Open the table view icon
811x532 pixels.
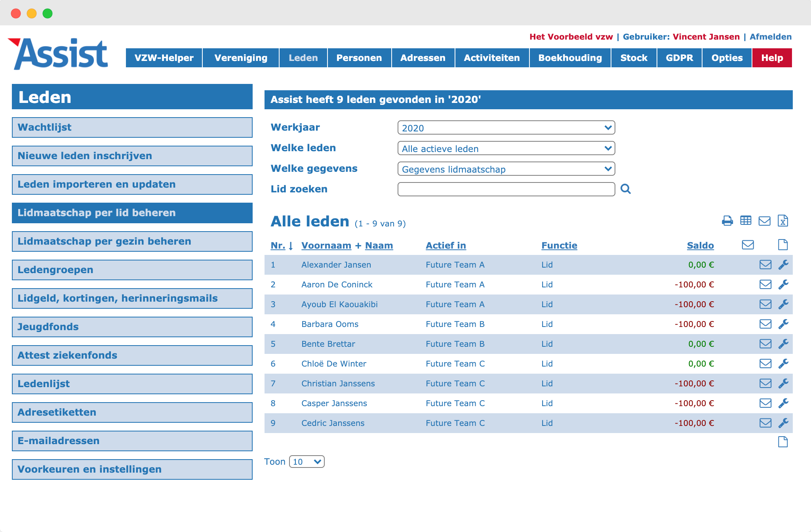tap(746, 220)
